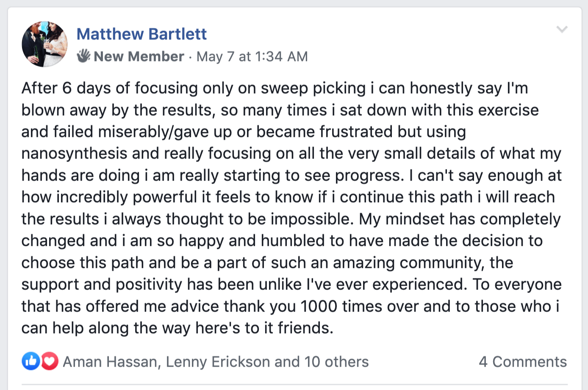588x390 pixels.
Task: Open the Matthew Bartlett profile name link
Action: 141,34
